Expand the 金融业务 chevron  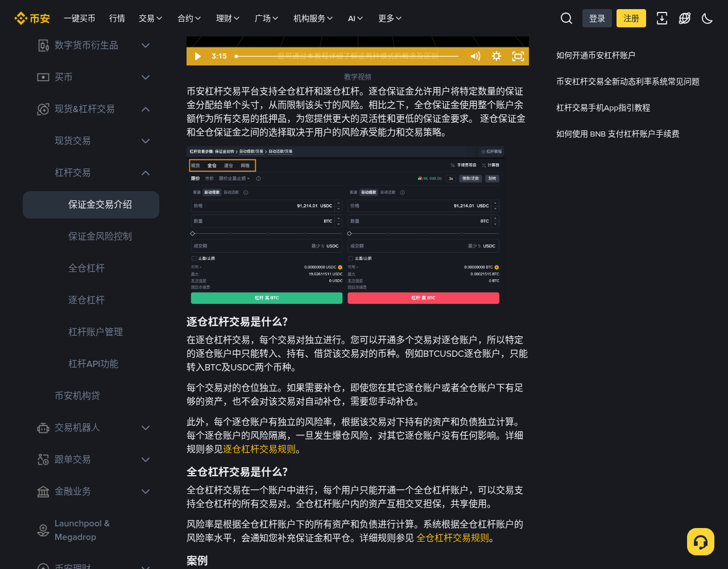pyautogui.click(x=146, y=492)
